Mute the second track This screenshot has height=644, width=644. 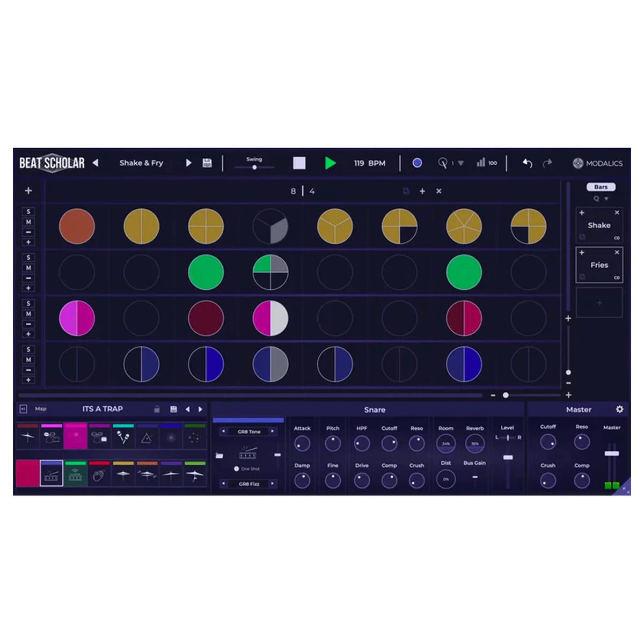28,268
